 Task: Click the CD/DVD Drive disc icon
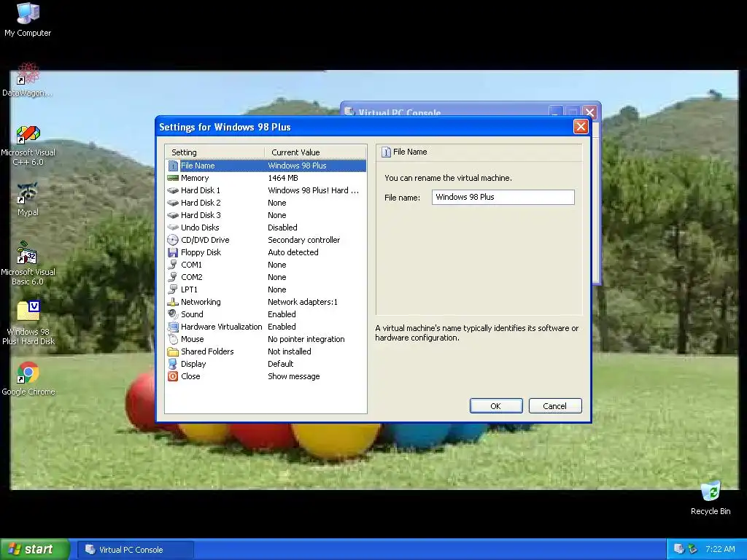click(x=173, y=240)
